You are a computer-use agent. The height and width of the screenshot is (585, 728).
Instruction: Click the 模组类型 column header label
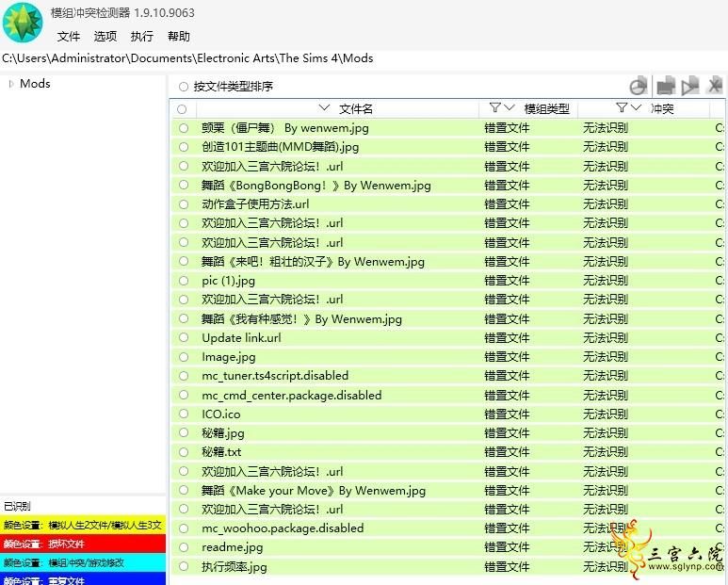click(x=546, y=108)
